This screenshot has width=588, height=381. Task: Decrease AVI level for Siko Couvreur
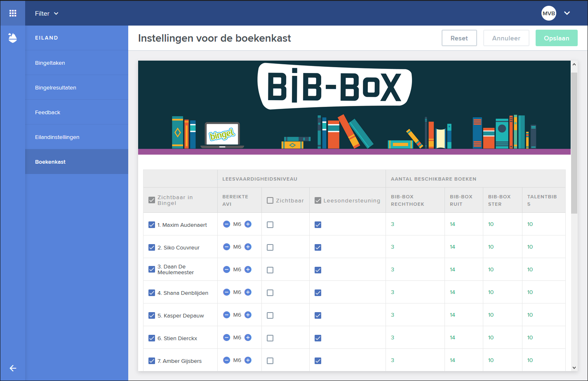(x=226, y=247)
